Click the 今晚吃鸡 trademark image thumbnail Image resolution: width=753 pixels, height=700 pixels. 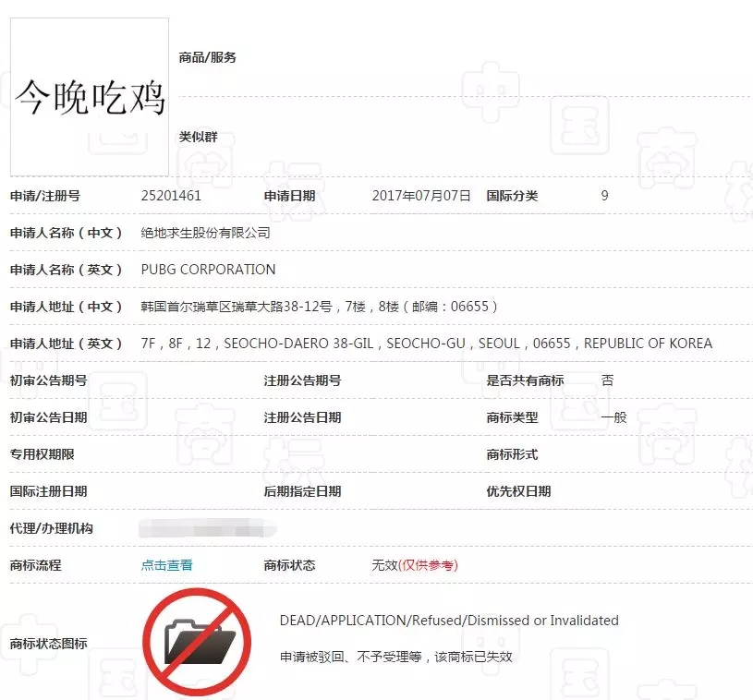(x=89, y=95)
